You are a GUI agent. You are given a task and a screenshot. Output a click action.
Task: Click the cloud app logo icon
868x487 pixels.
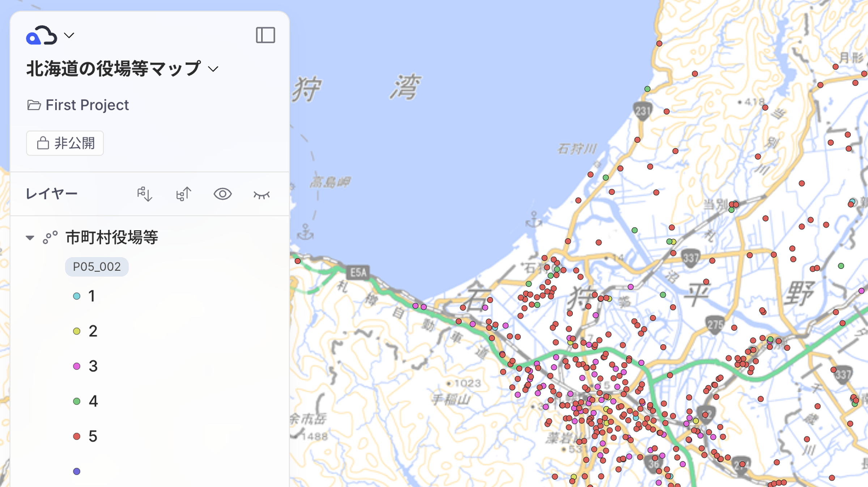41,35
